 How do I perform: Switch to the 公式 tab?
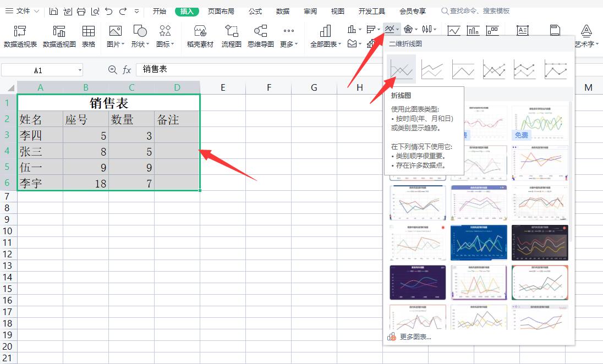tap(255, 11)
